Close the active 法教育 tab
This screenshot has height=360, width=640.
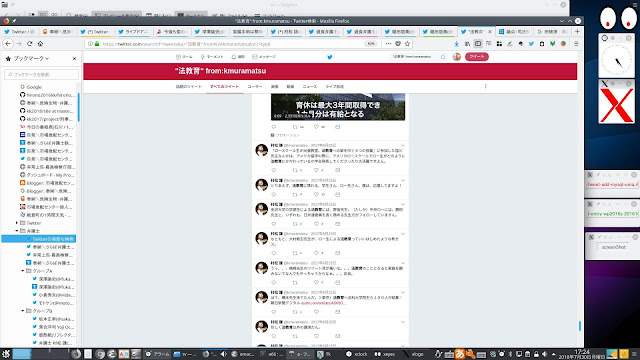(x=490, y=31)
